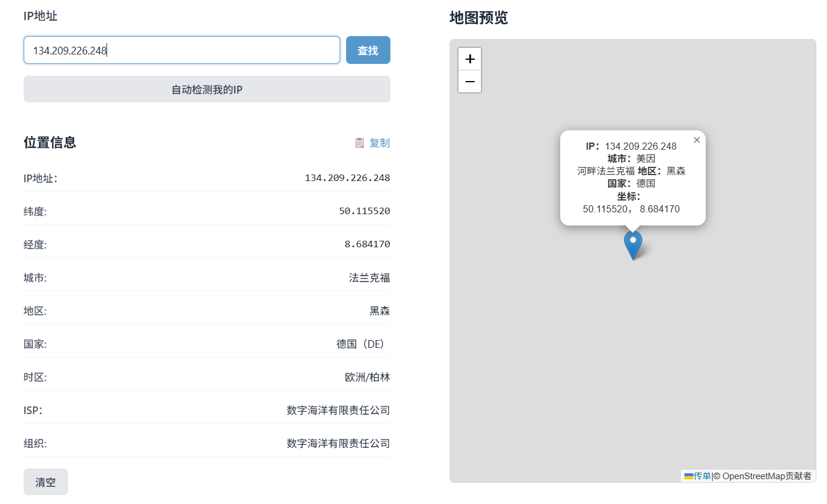827x504 pixels.
Task: Click the 地图预览 heading
Action: [x=479, y=18]
